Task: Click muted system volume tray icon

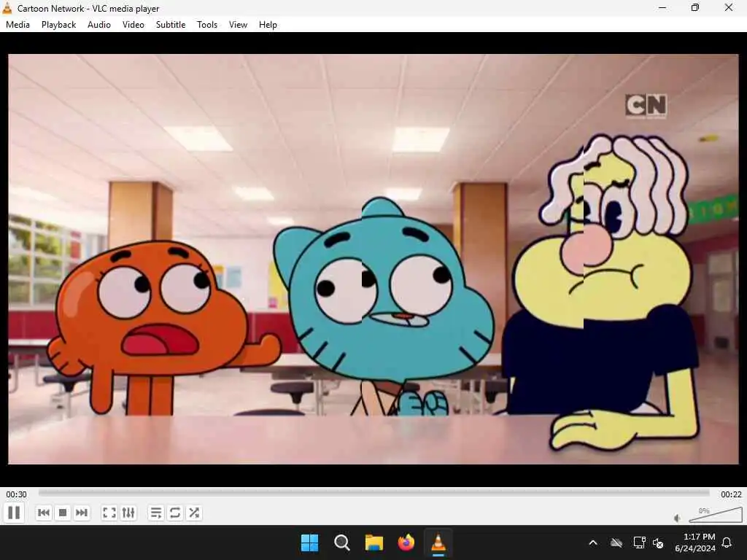Action: [658, 542]
